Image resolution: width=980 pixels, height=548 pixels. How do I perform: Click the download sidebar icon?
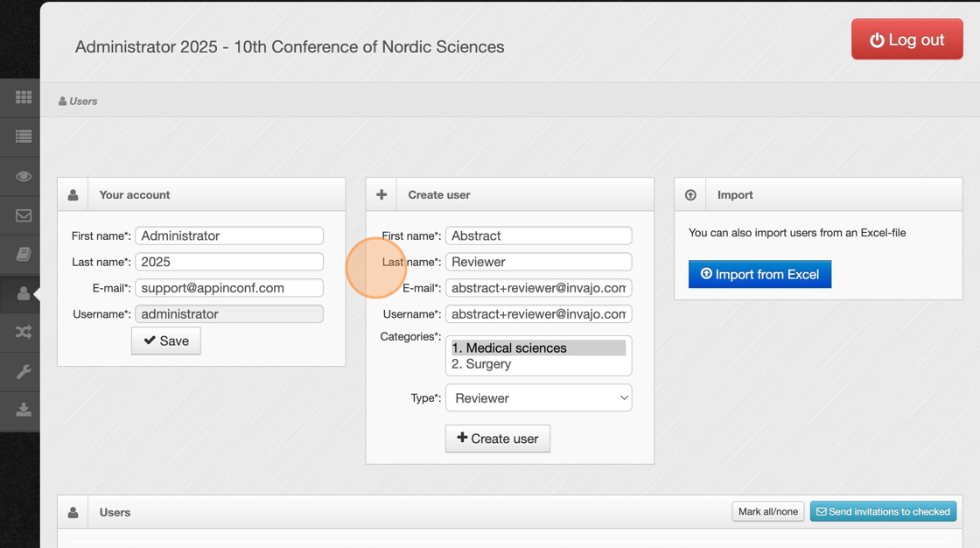(24, 411)
